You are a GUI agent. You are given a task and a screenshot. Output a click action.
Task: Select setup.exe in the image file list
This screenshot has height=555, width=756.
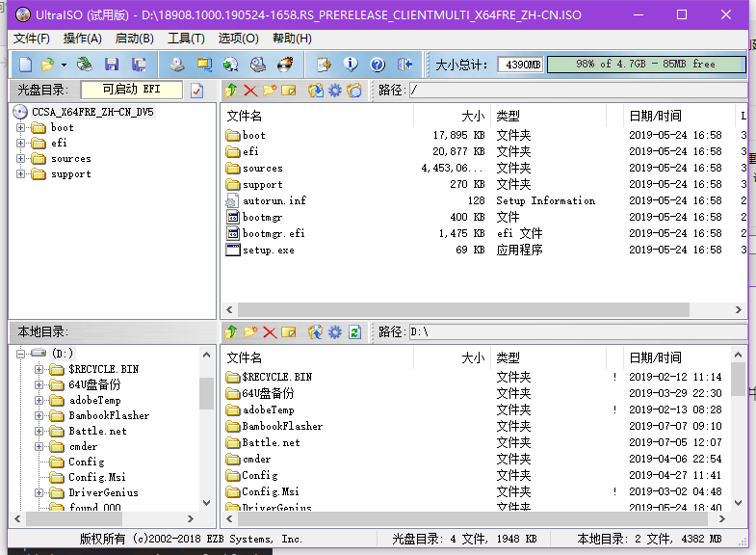tap(268, 250)
